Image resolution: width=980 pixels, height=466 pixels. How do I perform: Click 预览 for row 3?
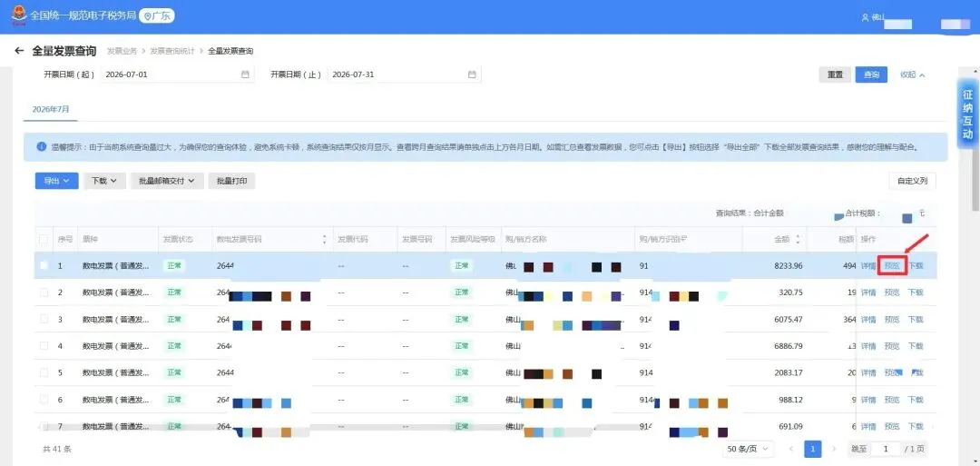pyautogui.click(x=892, y=320)
